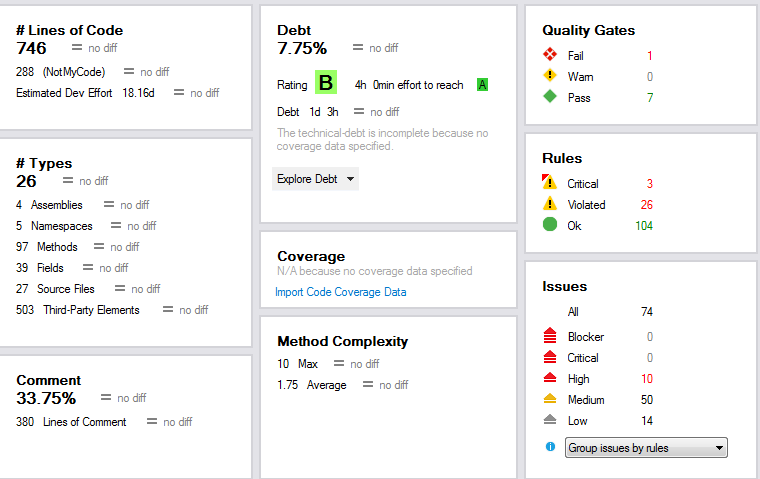Screen dimensions: 760x479
Task: Click the Coverage panel heading
Action: click(311, 256)
